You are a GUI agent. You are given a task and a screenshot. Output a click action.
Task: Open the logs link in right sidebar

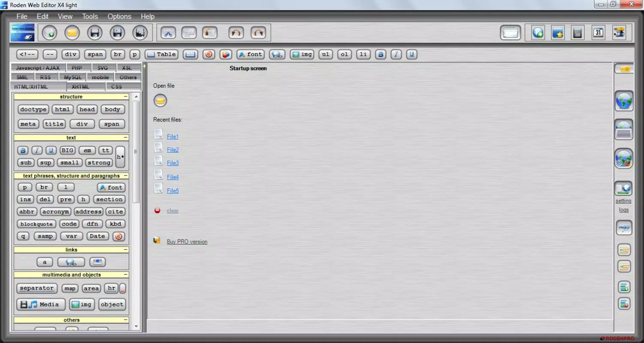[624, 210]
